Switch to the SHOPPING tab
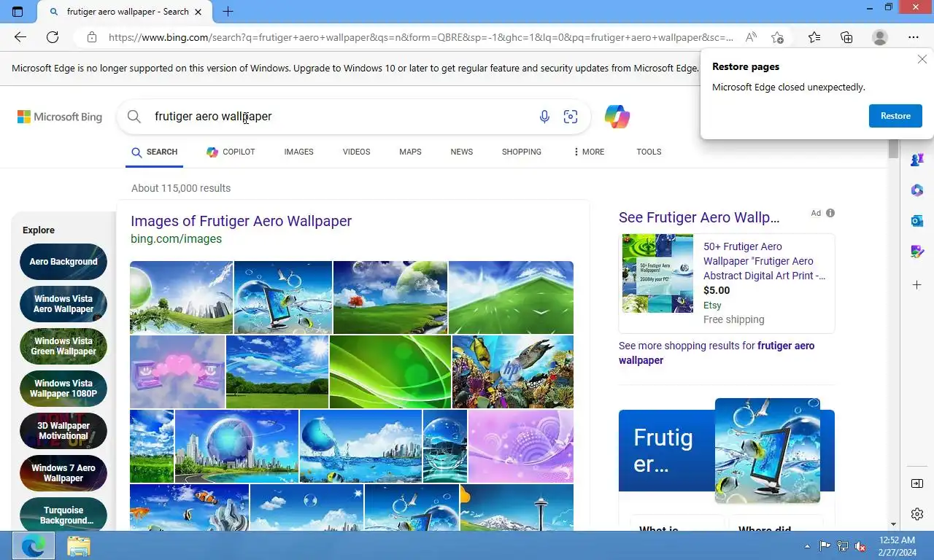Screen dimensions: 934x560 [x=522, y=152]
